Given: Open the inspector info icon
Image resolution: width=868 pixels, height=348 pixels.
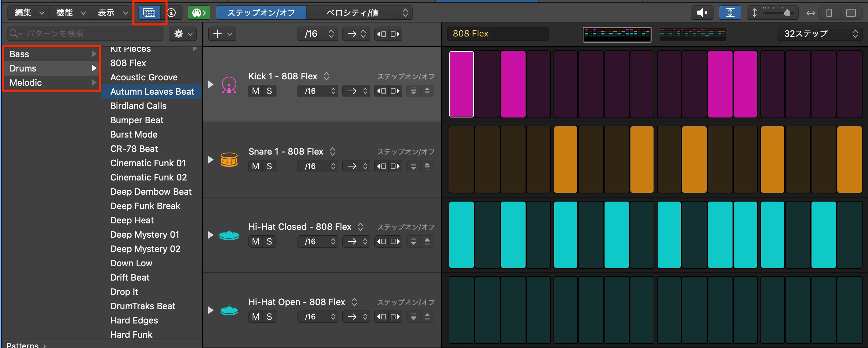Looking at the screenshot, I should 172,13.
